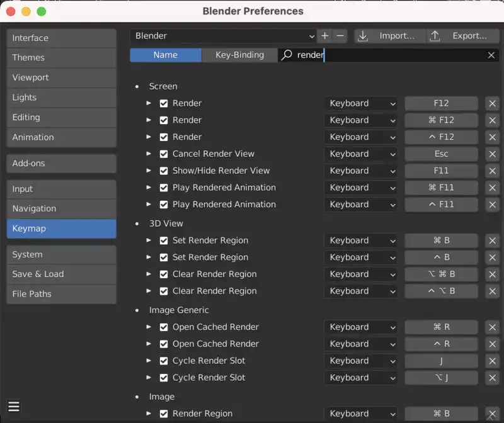Export the keymap configuration
This screenshot has width=504, height=423.
[463, 36]
